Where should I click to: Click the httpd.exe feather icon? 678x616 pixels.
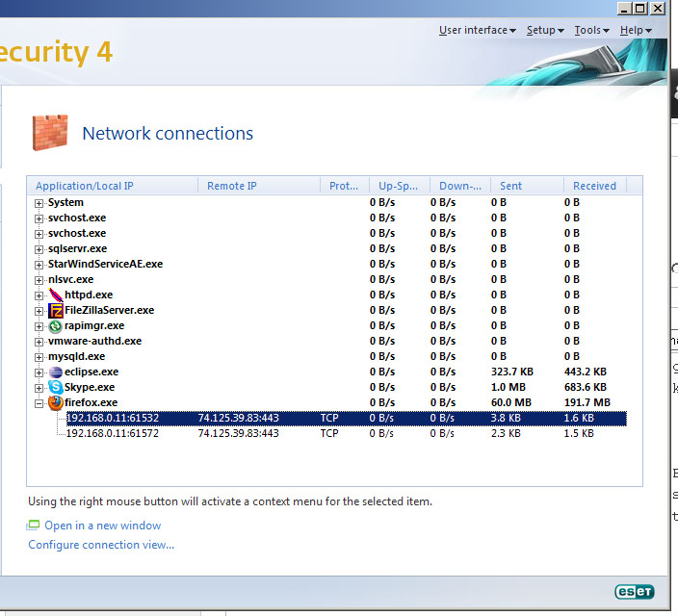(56, 295)
